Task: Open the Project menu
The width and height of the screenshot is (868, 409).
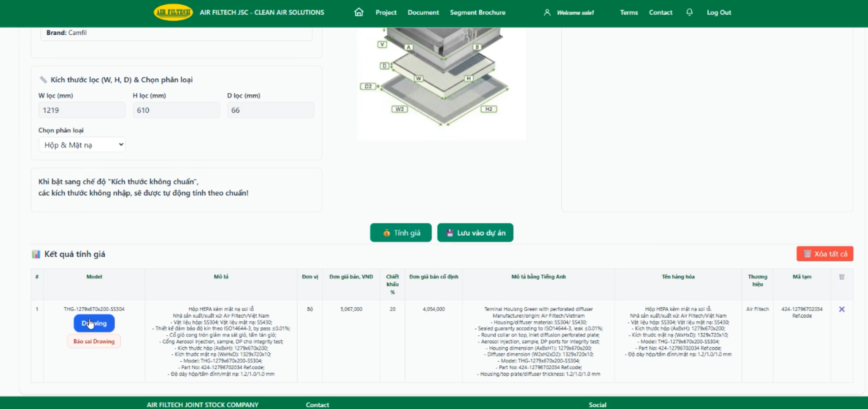Action: click(386, 13)
